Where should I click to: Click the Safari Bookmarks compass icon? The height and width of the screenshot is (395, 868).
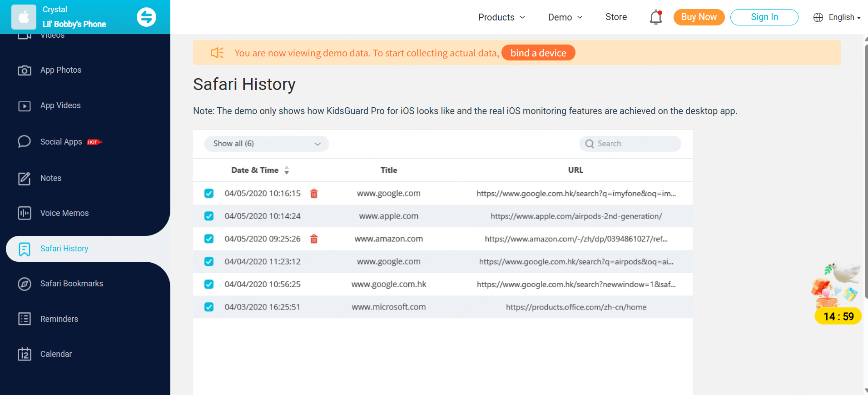25,284
